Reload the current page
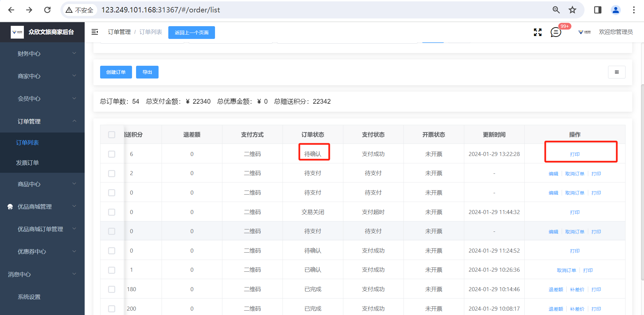The image size is (644, 315). (47, 10)
